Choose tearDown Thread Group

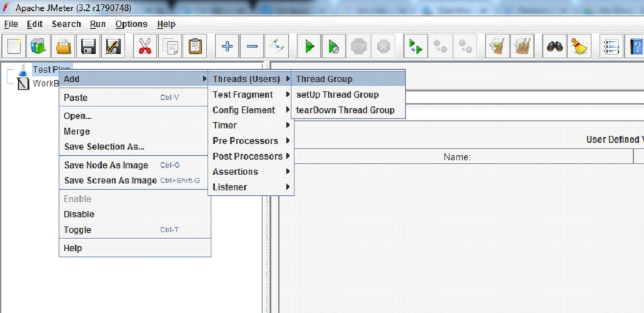pyautogui.click(x=348, y=110)
